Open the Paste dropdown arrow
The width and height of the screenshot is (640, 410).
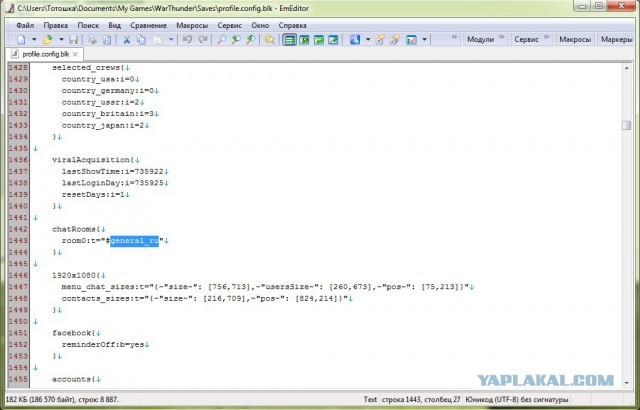(171, 40)
